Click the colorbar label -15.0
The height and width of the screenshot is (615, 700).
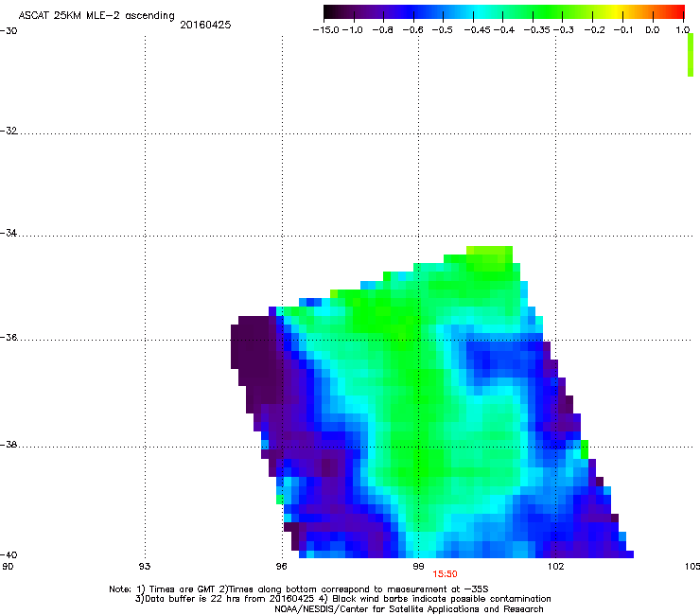point(326,30)
